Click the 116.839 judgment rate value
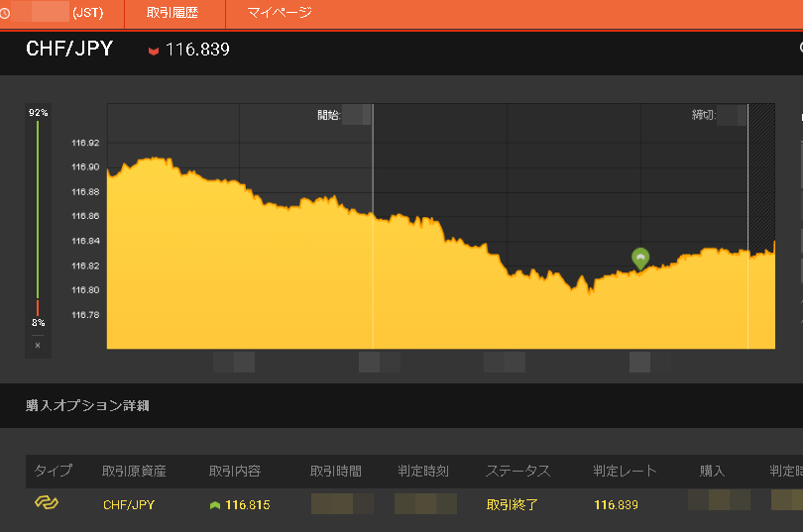The height and width of the screenshot is (532, 803). tap(616, 505)
